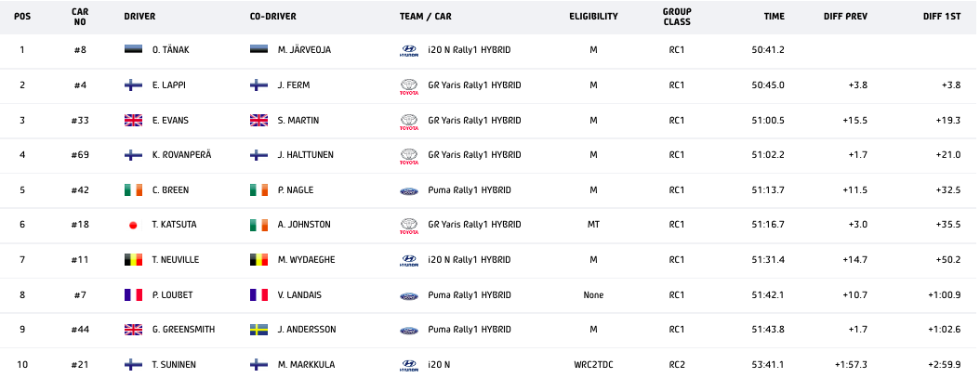Click the Belgian flag beside T. Neuville
Screen dimensions: 980x378
[x=133, y=260]
